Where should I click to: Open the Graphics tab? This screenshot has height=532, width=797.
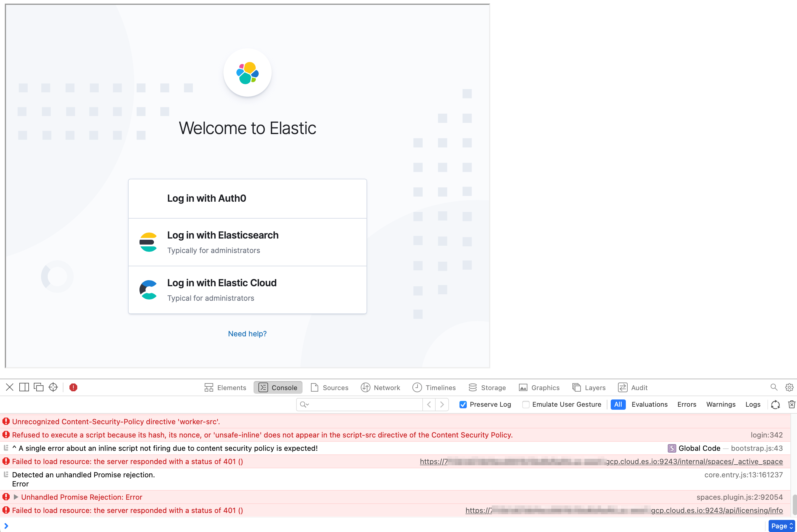click(x=539, y=387)
